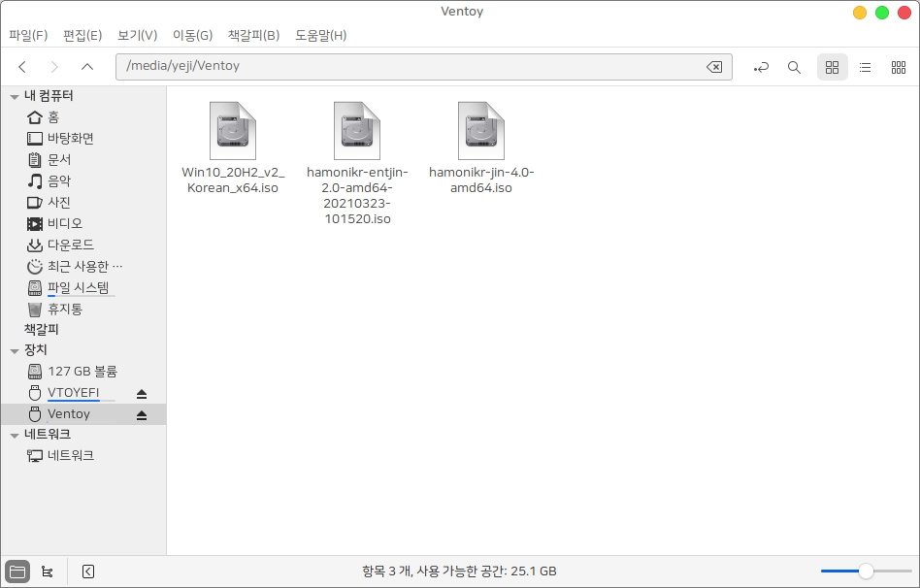
Task: Eject the Ventoy drive
Action: point(142,414)
